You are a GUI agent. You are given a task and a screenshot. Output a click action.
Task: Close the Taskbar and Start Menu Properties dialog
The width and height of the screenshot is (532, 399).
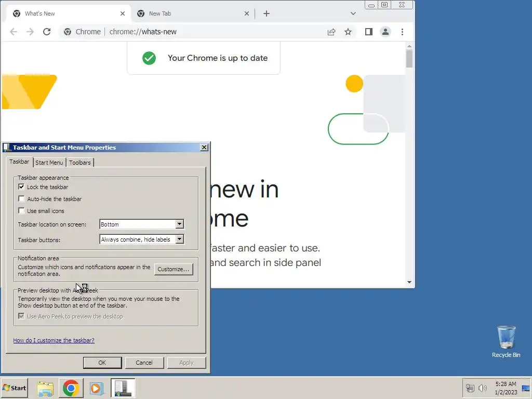click(204, 147)
